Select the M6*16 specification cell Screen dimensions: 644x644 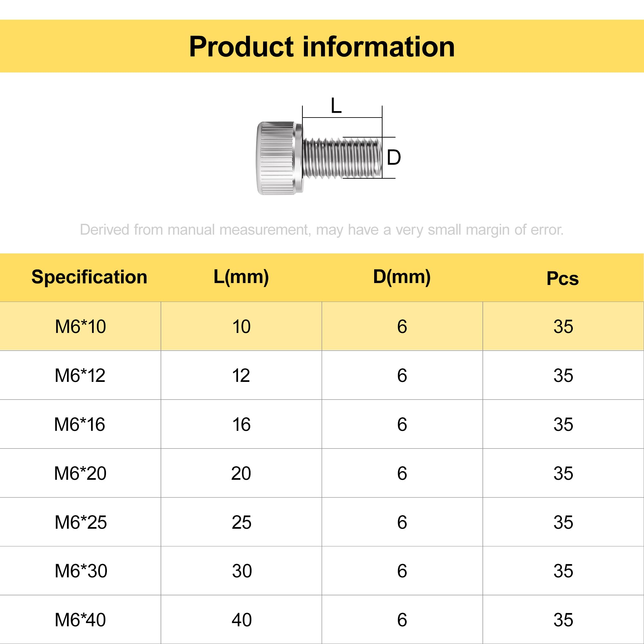[x=80, y=424]
